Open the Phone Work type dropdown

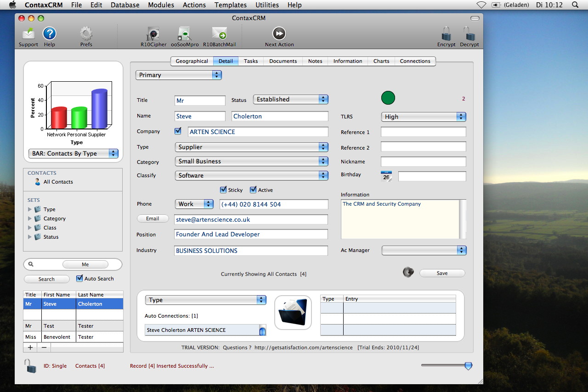click(x=194, y=204)
